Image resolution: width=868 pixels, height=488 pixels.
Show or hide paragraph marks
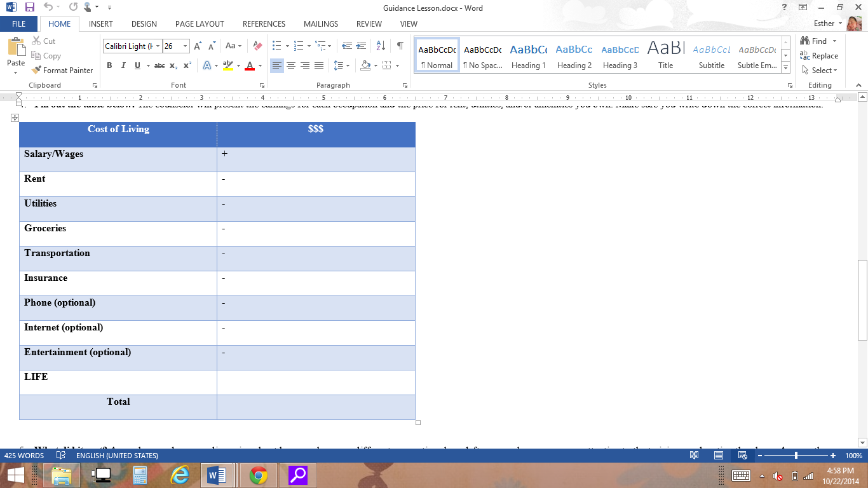(400, 46)
